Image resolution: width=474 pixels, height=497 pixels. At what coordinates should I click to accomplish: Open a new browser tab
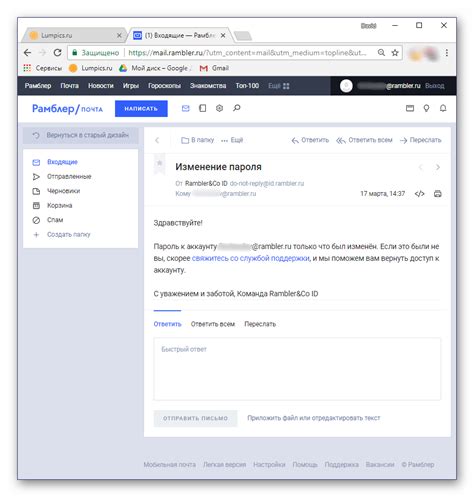click(243, 36)
